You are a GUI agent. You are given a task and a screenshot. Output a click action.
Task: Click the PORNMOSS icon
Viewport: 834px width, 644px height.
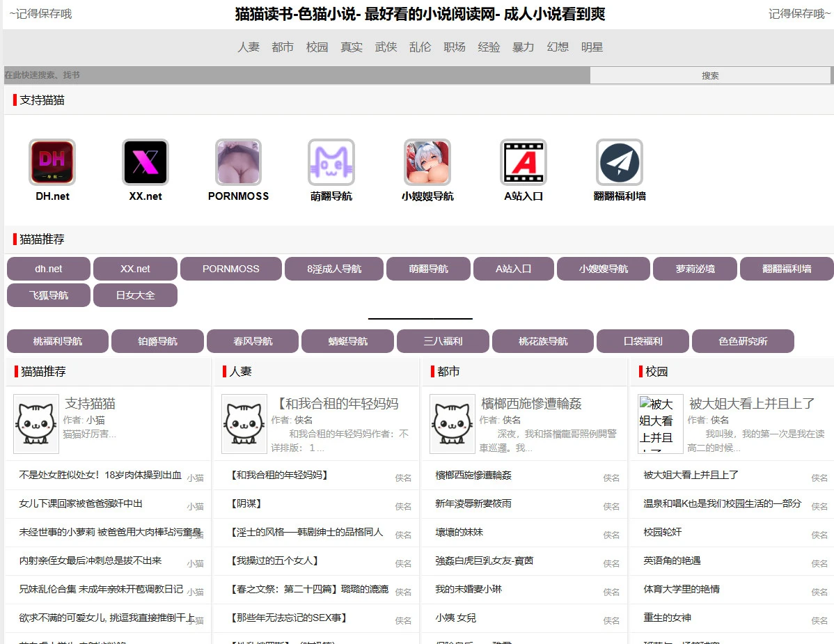238,162
